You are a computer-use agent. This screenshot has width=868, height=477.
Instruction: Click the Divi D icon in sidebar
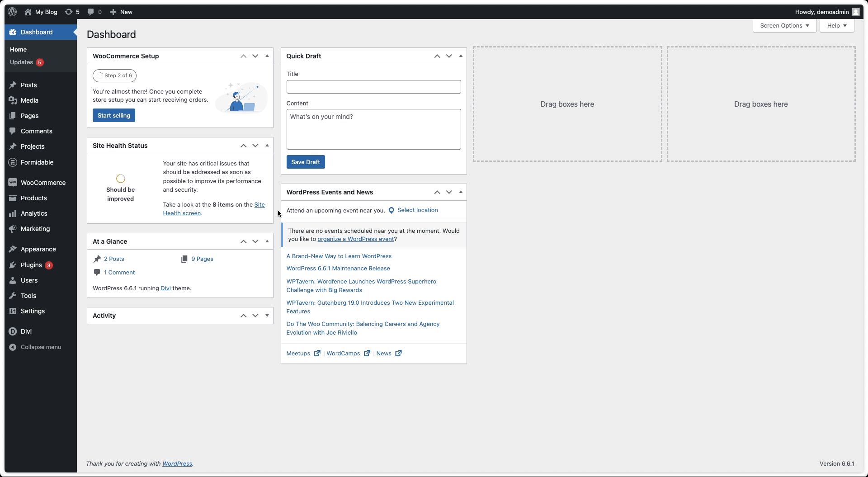pos(13,331)
